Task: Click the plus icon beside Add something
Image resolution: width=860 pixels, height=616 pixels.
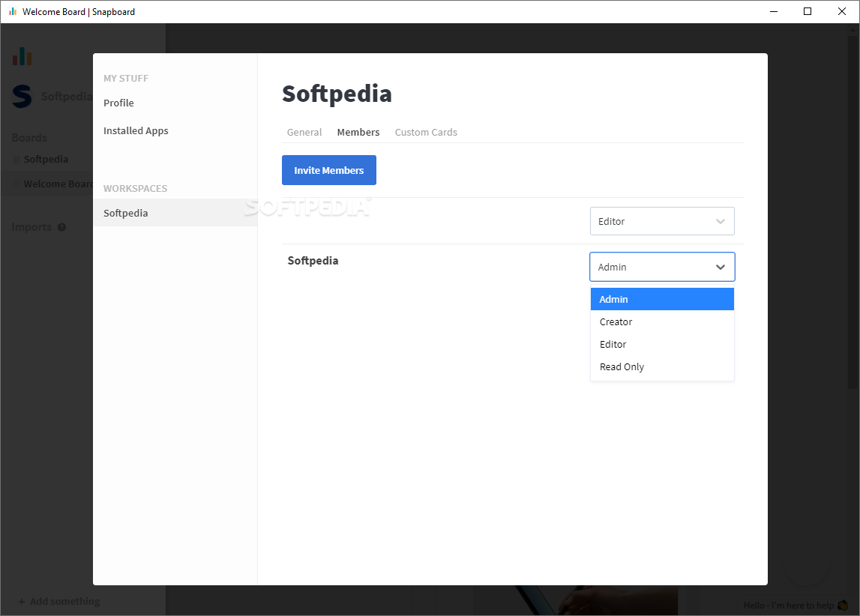Action: (22, 602)
